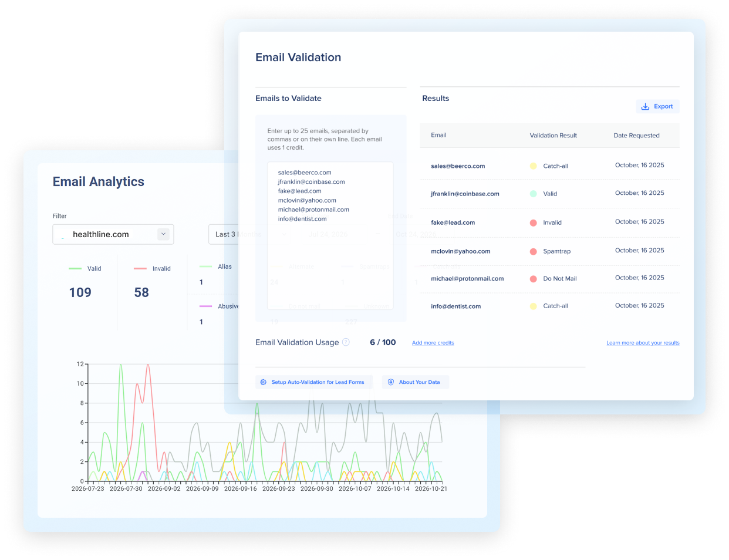Image resolution: width=729 pixels, height=560 pixels.
Task: Toggle the green Valid legend swatch
Action: click(75, 268)
